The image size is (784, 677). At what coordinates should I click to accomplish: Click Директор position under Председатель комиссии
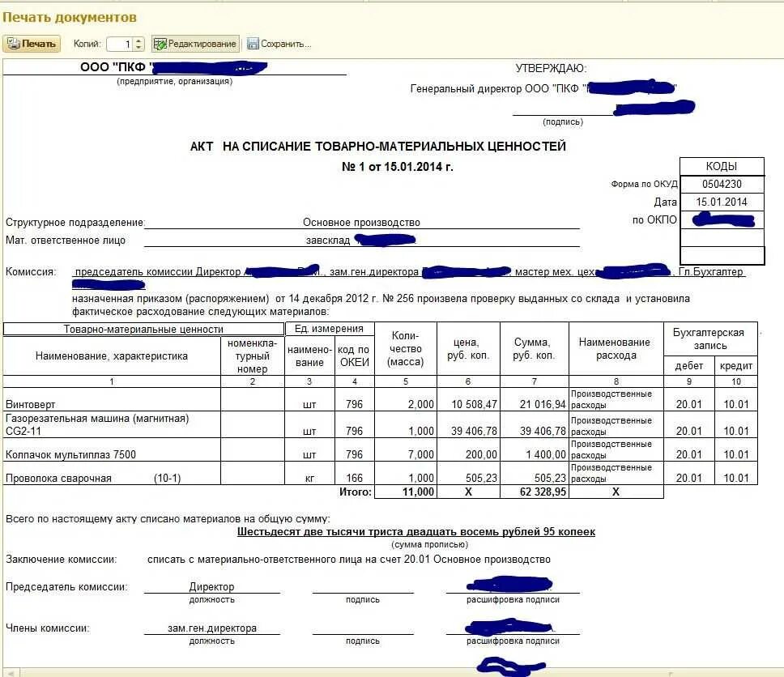click(211, 586)
